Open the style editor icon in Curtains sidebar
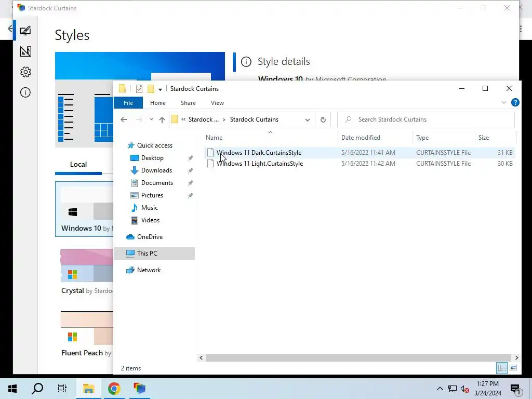532x399 pixels. pyautogui.click(x=25, y=51)
